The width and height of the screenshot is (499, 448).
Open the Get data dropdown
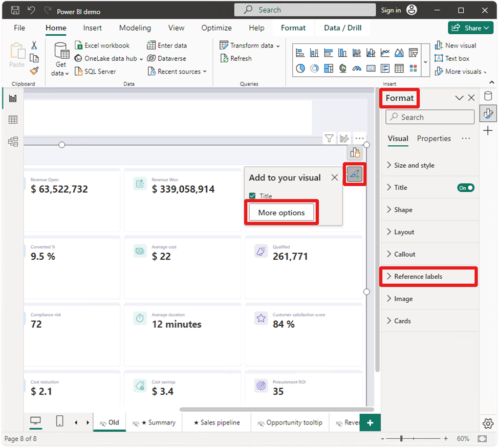60,59
